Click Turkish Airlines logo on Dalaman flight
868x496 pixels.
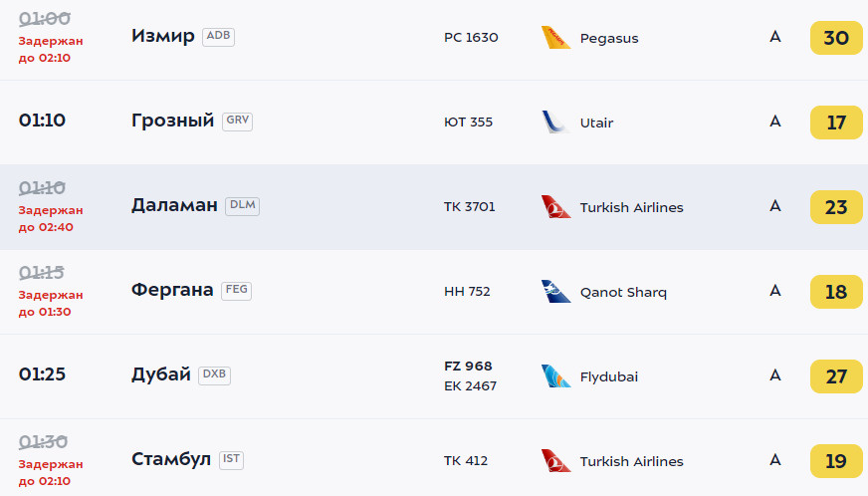pos(555,207)
